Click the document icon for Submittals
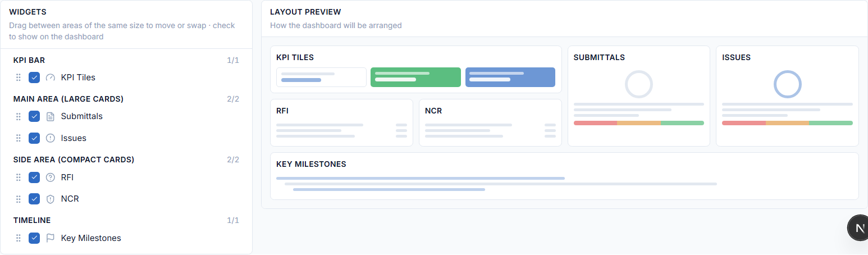 pos(51,116)
